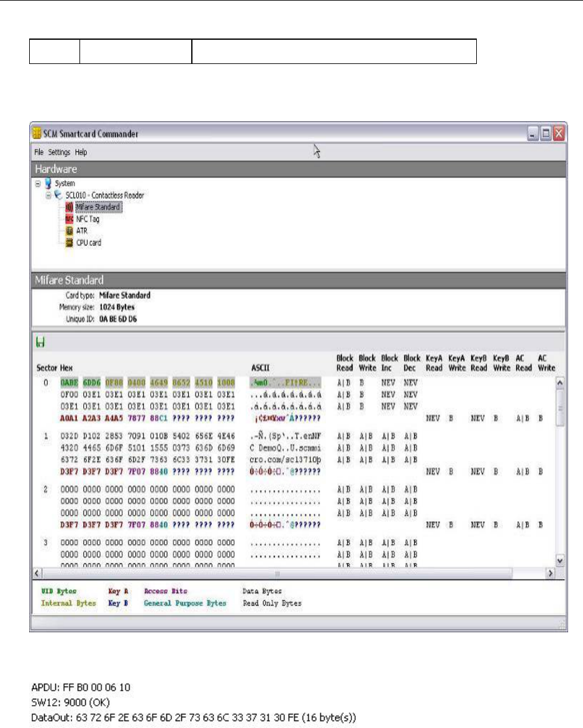This screenshot has height=728, width=583.
Task: Click the vertical scrollbar up arrow
Action: (x=560, y=383)
